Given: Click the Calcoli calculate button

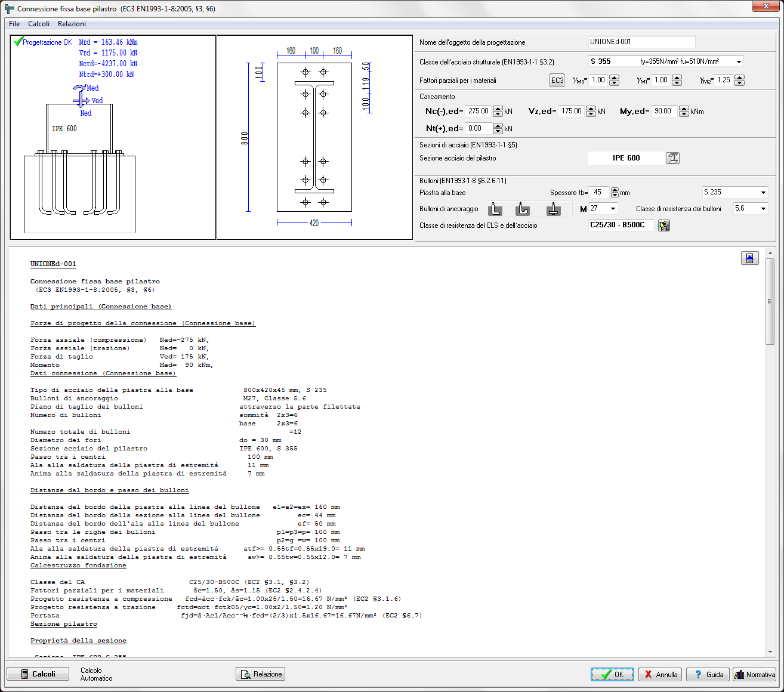Looking at the screenshot, I should (x=38, y=674).
